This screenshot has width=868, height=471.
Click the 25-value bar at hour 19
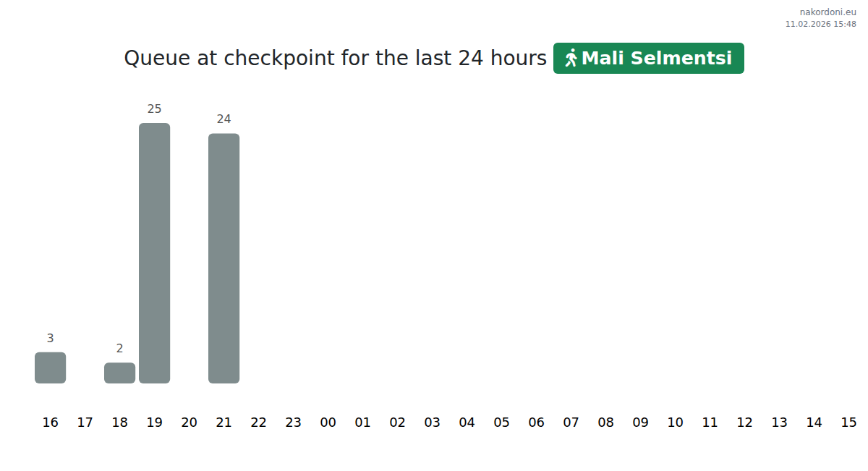pos(154,253)
